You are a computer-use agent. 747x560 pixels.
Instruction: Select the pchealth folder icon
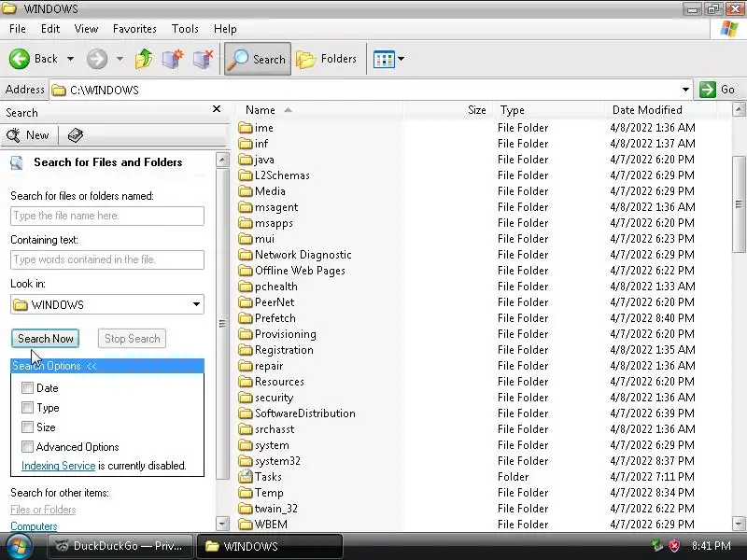246,287
